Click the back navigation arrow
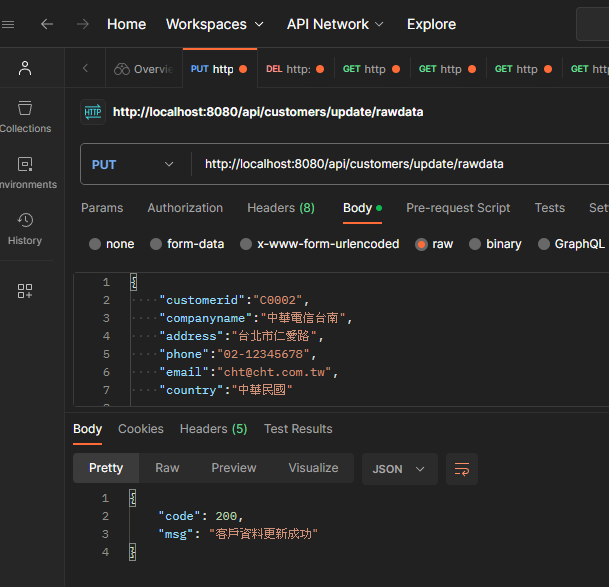Image resolution: width=609 pixels, height=587 pixels. pos(47,24)
